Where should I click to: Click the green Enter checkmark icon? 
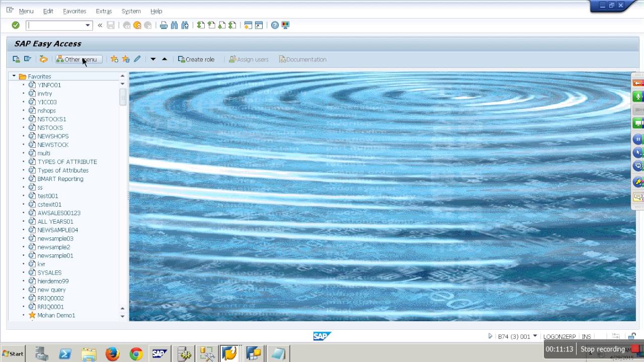16,25
